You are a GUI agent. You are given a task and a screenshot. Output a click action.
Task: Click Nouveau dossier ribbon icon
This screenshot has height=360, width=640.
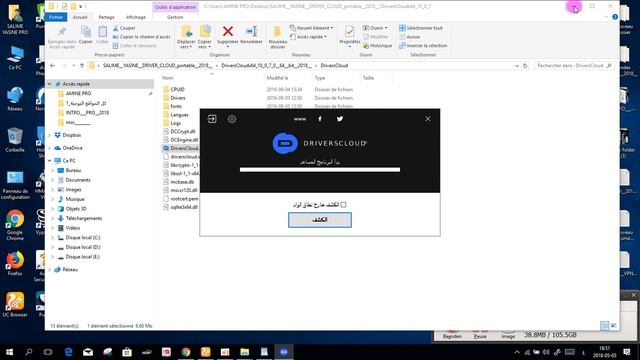(x=278, y=32)
